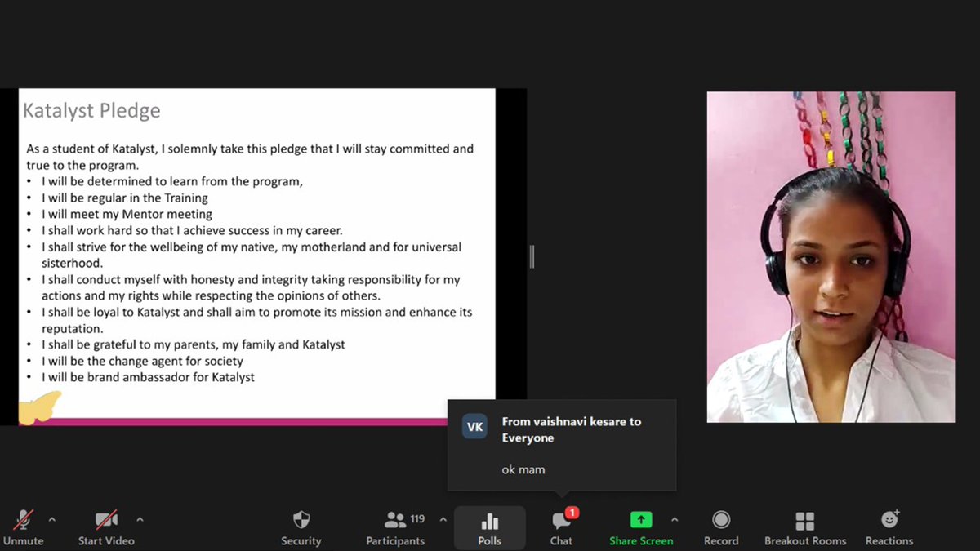Open the Polls button
980x551 pixels.
(x=490, y=527)
